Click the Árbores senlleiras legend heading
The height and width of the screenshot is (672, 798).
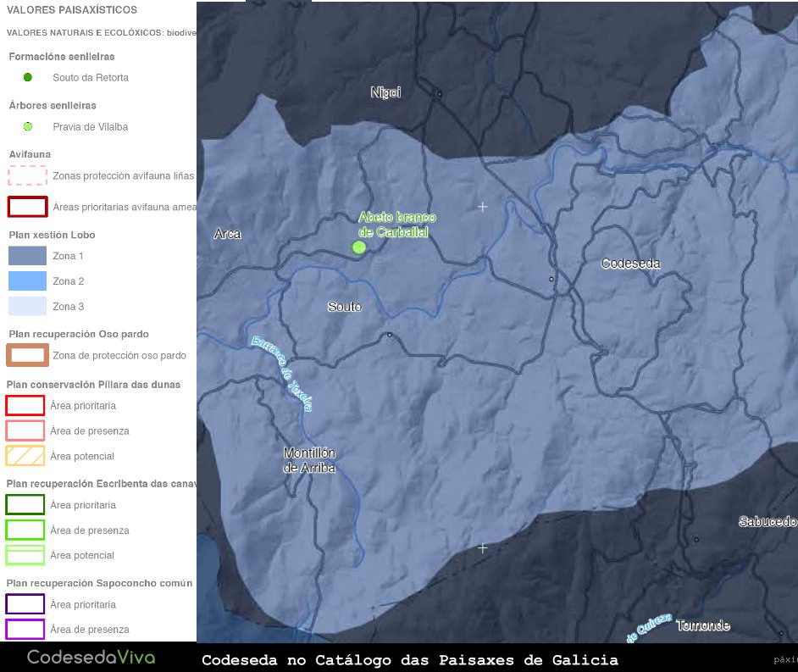tap(53, 105)
